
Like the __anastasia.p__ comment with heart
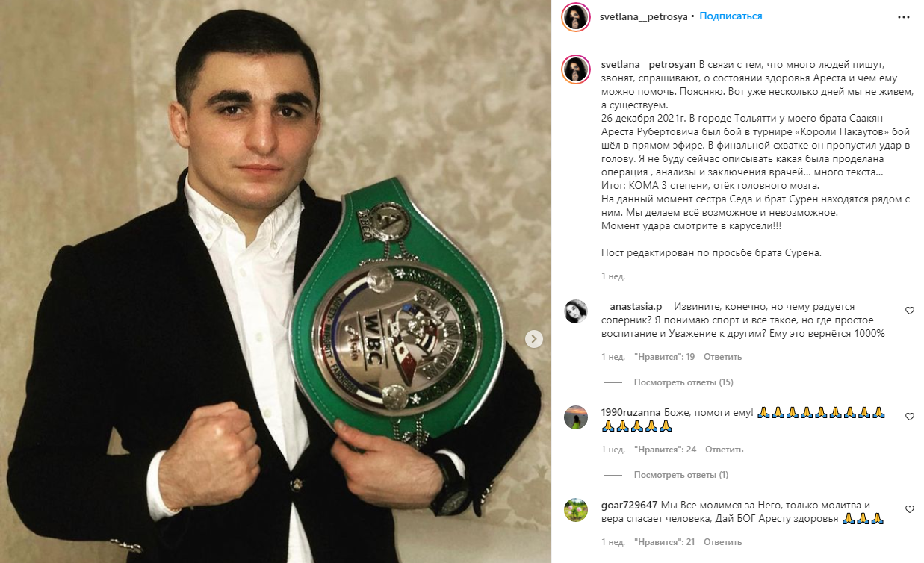pos(910,311)
